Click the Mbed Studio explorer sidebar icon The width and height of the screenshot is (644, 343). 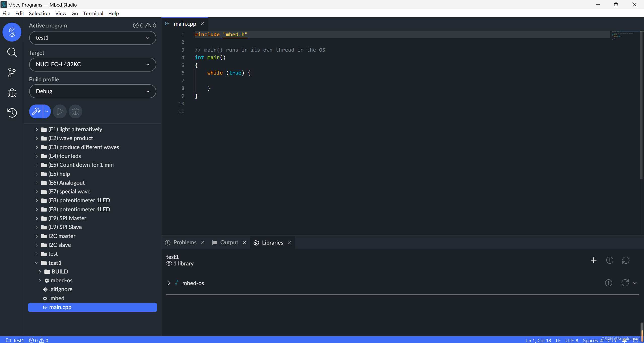pyautogui.click(x=12, y=32)
